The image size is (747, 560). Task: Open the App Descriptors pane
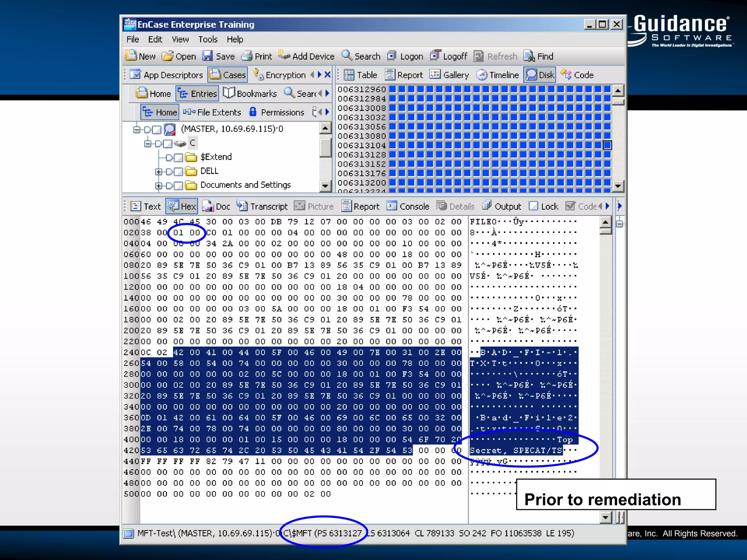tap(166, 75)
